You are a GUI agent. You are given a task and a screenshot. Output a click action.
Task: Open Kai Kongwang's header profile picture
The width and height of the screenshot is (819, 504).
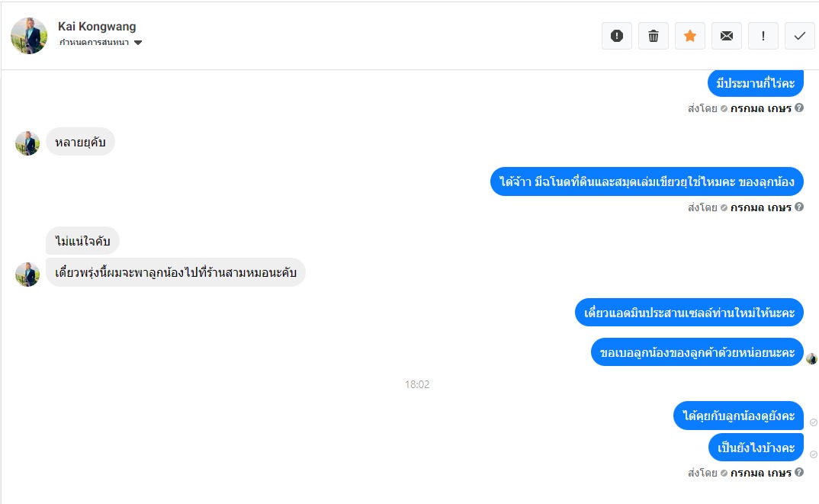pos(29,36)
